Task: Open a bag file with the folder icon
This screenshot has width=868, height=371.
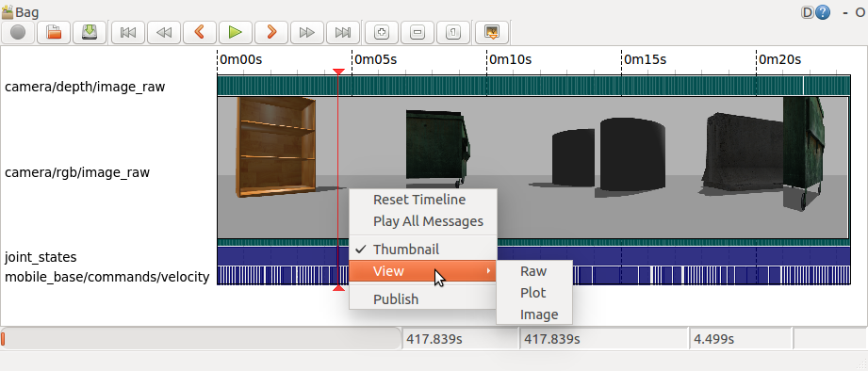Action: coord(54,32)
